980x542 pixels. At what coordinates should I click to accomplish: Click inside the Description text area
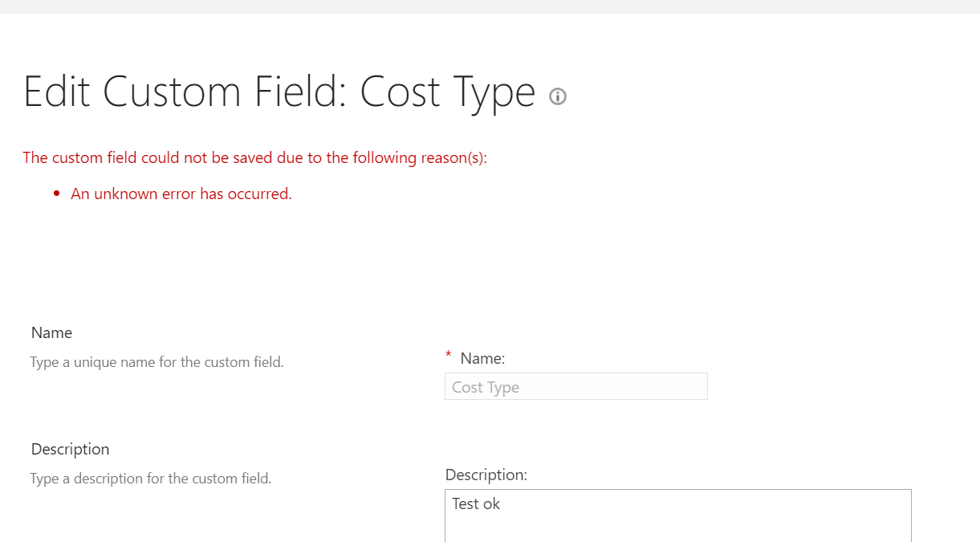(x=678, y=516)
